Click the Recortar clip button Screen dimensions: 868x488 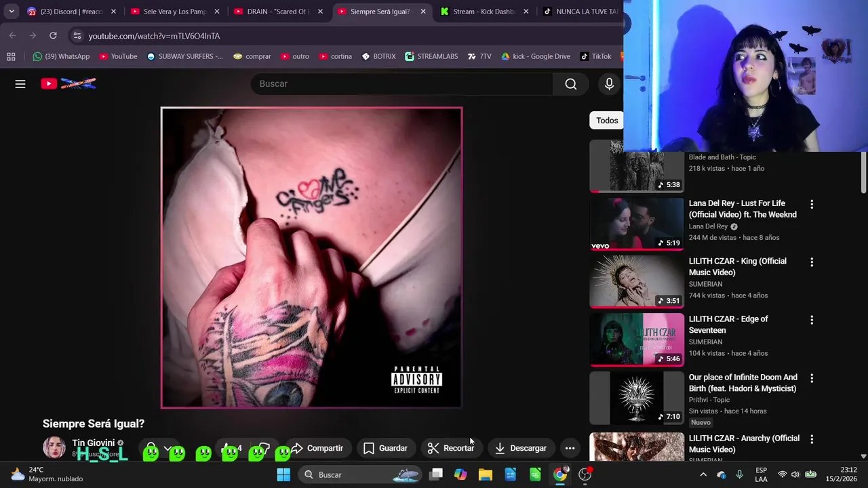click(451, 448)
